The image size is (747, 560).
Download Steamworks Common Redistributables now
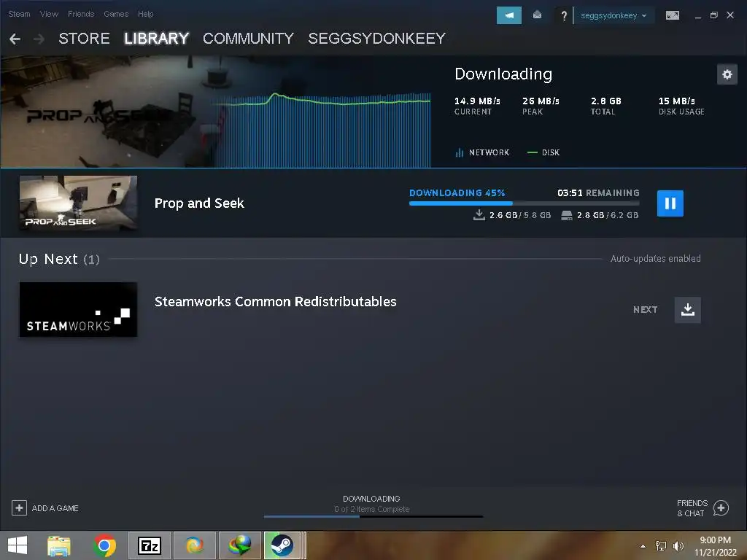point(687,309)
